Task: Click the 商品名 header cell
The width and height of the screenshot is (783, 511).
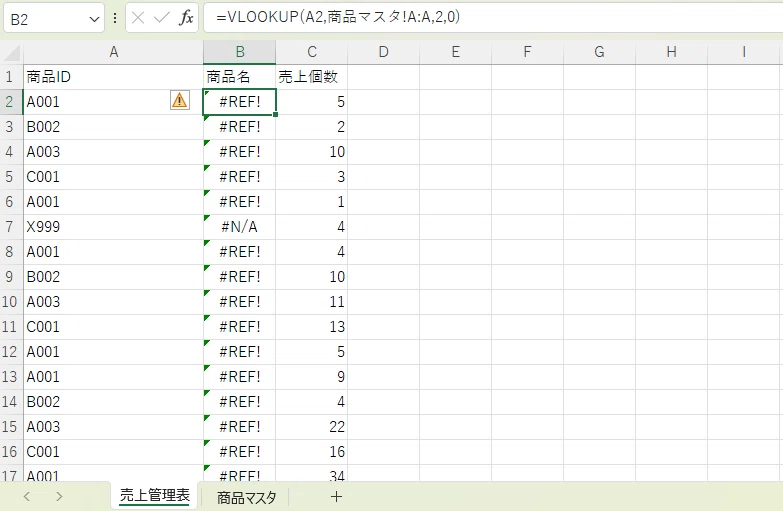Action: coord(240,77)
